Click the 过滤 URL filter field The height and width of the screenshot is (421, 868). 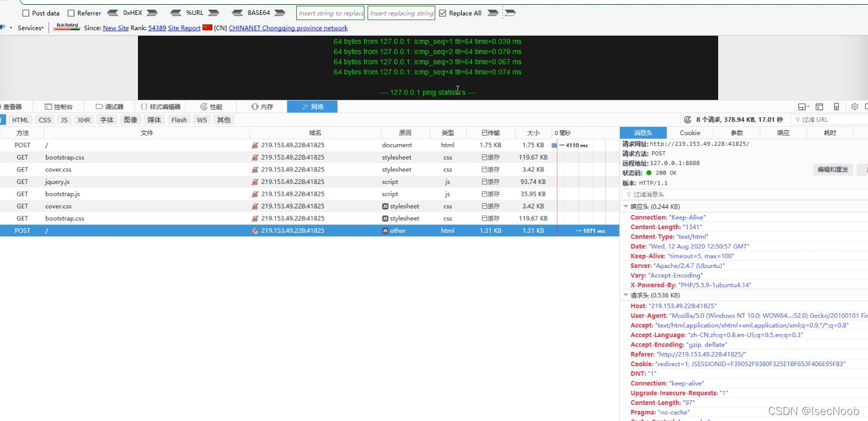[829, 120]
